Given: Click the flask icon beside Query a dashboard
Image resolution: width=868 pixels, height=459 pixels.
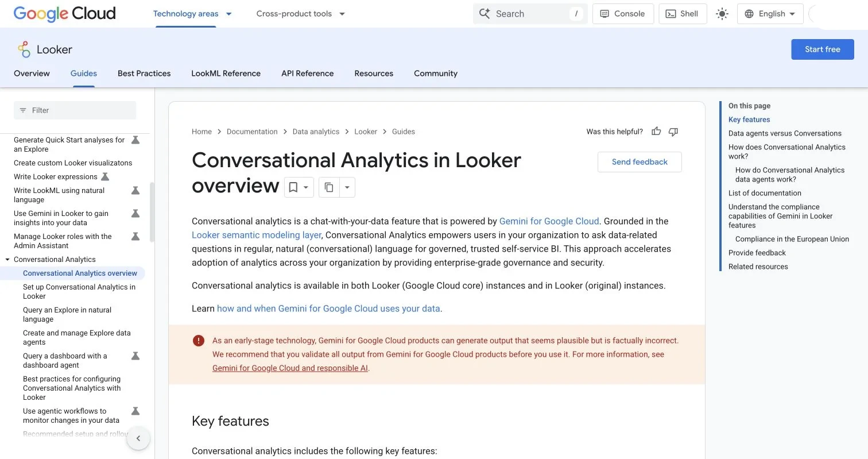Looking at the screenshot, I should (135, 356).
